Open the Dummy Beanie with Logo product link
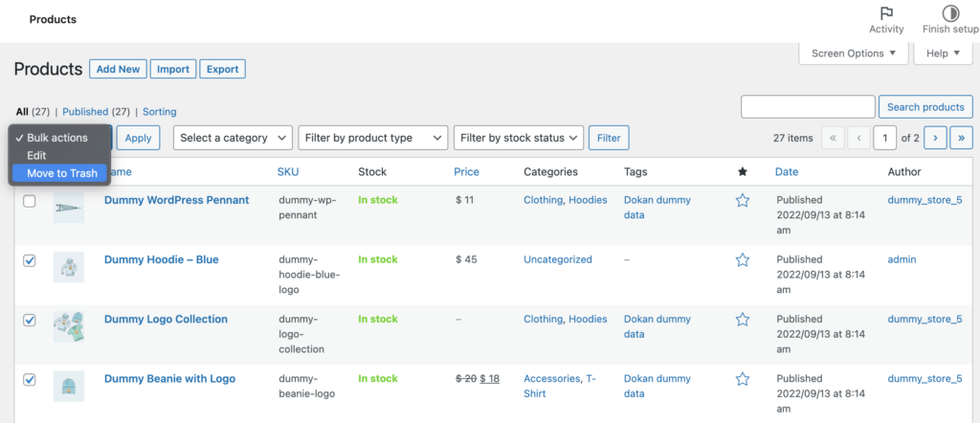Screen dimensions: 980x423 (169, 379)
